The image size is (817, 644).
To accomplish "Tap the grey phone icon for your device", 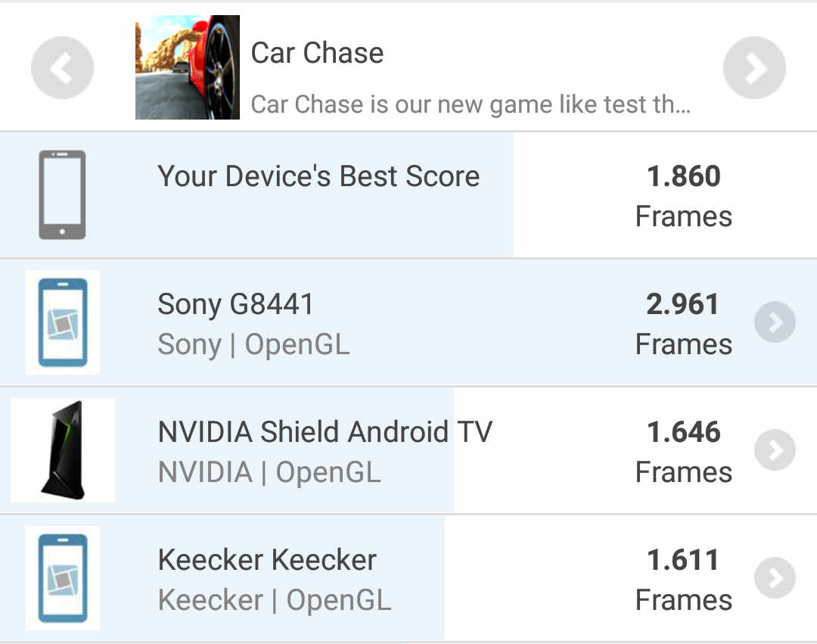I will (63, 195).
